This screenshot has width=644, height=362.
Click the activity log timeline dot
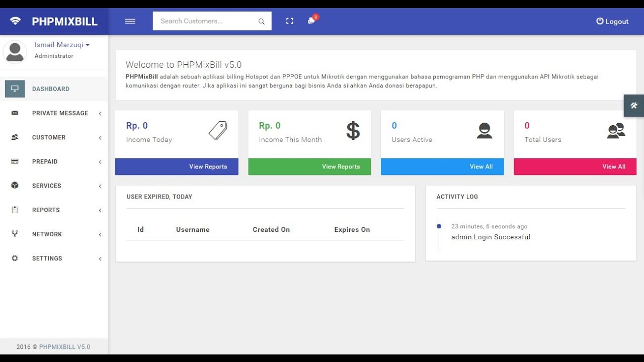[439, 226]
